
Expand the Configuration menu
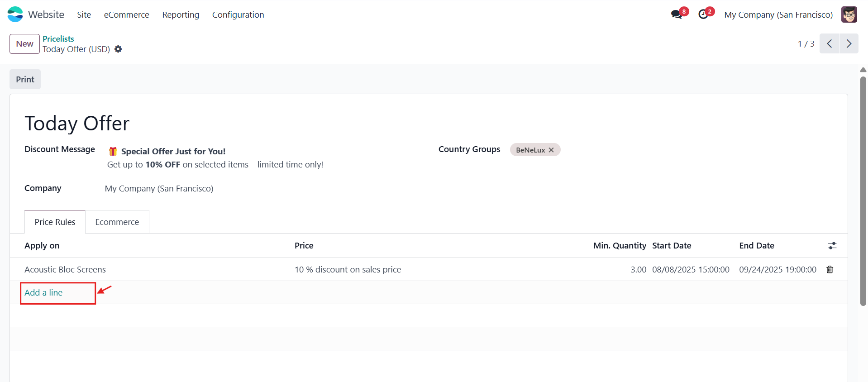(238, 14)
